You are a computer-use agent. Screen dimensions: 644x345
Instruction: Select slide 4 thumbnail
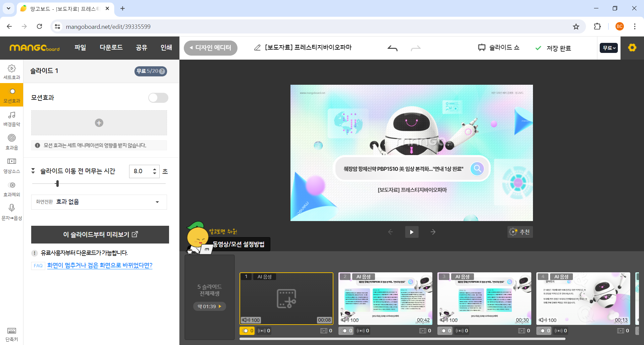click(x=583, y=298)
